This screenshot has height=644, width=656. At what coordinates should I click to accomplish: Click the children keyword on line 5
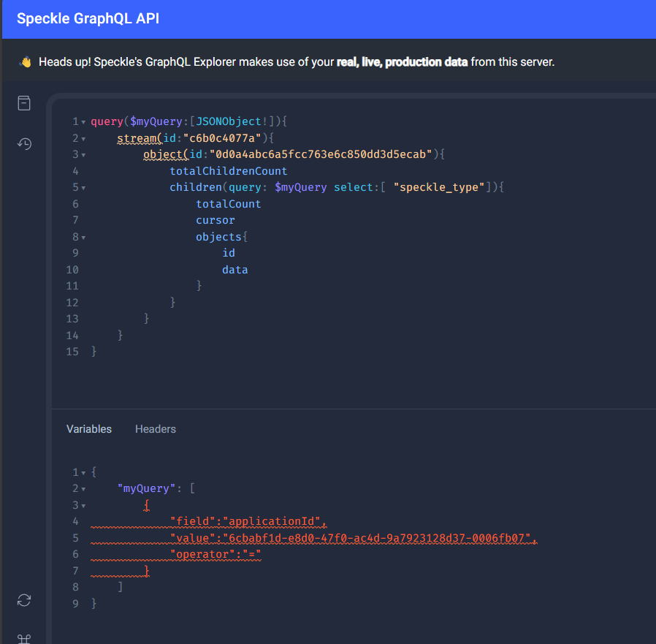[195, 187]
